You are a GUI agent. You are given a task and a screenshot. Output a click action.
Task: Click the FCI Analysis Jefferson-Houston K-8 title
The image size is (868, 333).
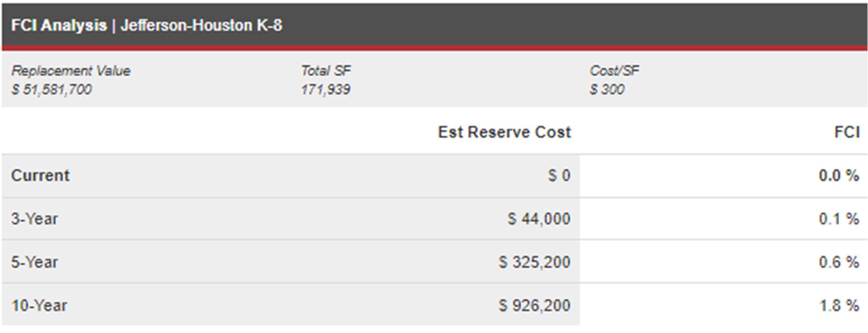pyautogui.click(x=147, y=26)
